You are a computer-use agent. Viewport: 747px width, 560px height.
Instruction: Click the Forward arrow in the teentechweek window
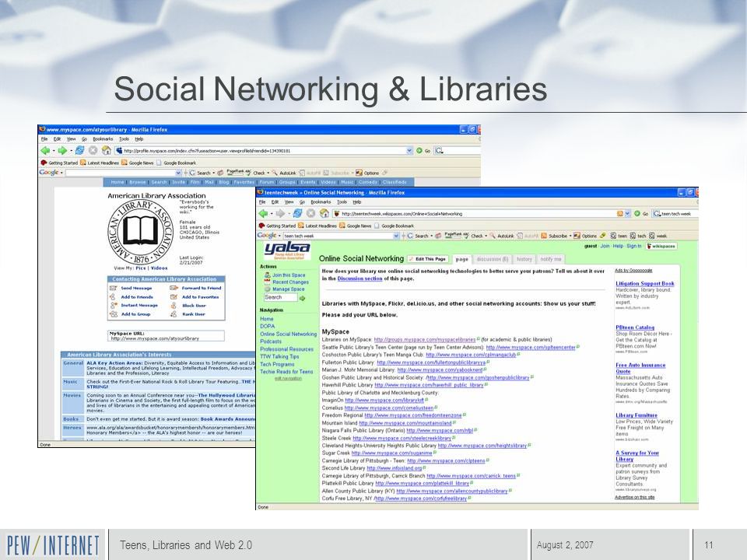[280, 213]
